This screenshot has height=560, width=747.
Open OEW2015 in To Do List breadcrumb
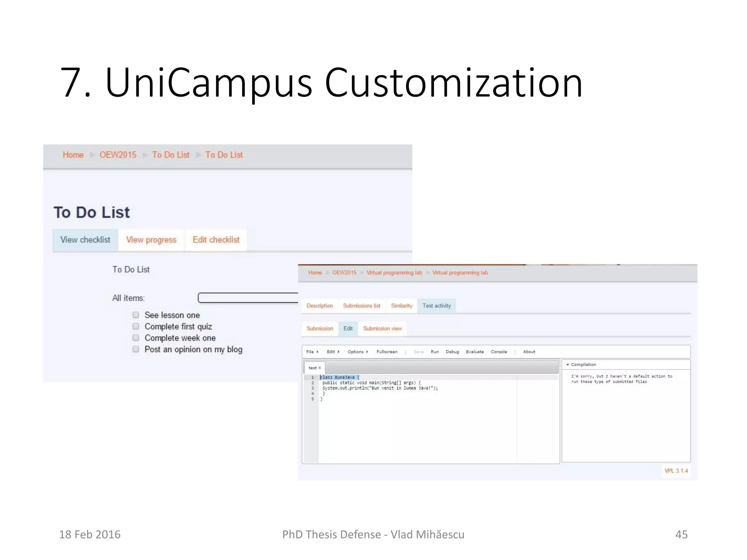pos(118,155)
